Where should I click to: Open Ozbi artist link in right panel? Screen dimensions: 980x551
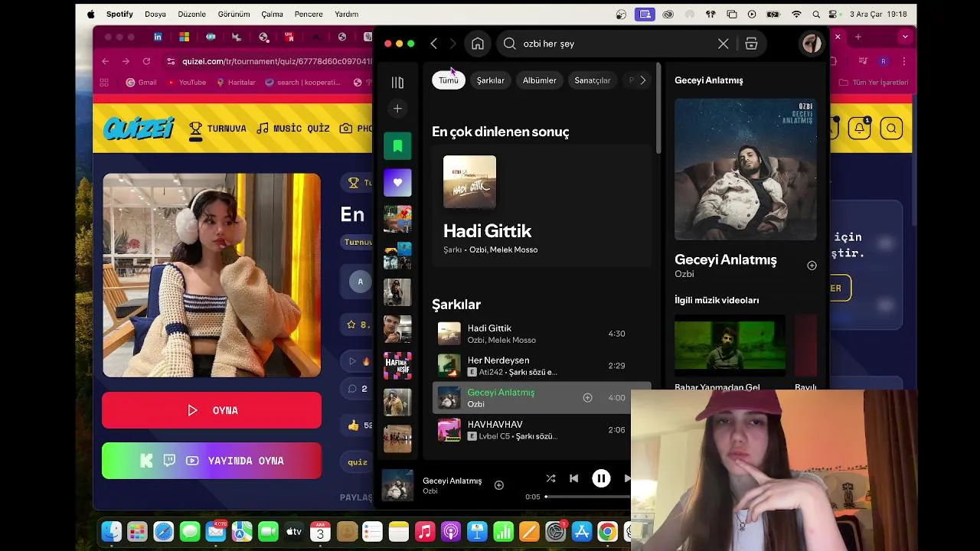coord(684,274)
